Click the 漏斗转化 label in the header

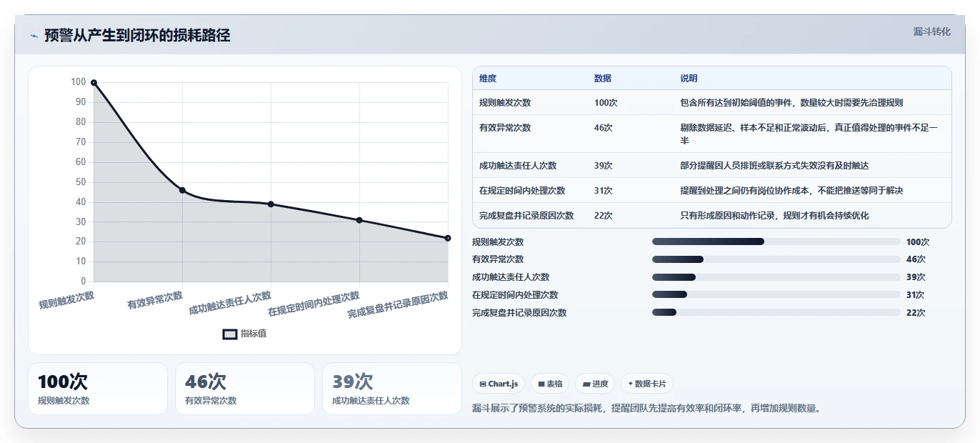coord(931,31)
